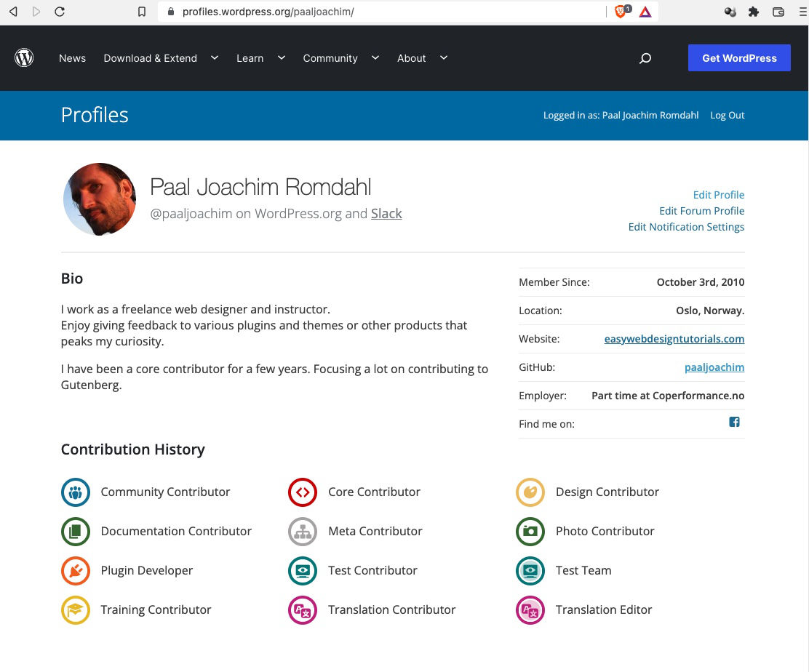Screen dimensions: 809x672
Task: Click the Test Contributor label
Action: pos(372,570)
